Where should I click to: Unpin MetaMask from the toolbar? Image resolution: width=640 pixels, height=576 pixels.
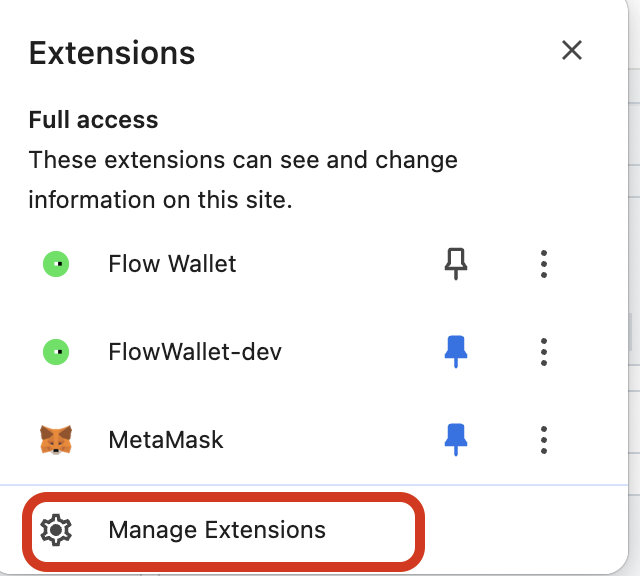click(x=456, y=440)
